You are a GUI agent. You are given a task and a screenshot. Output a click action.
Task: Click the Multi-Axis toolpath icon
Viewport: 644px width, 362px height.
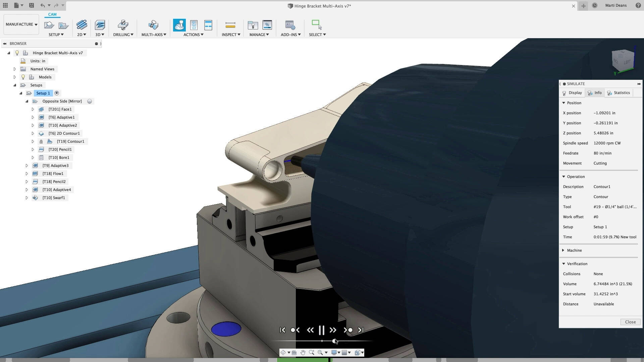[153, 25]
